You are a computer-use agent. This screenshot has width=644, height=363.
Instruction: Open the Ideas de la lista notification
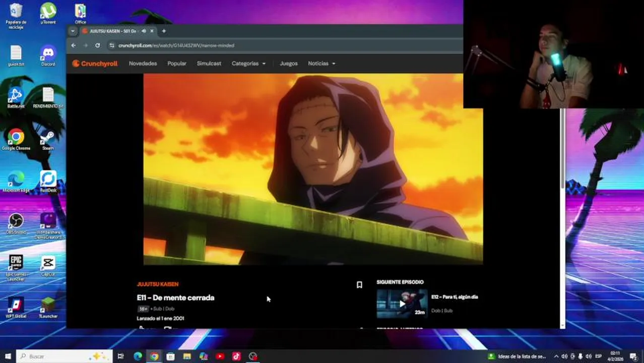click(518, 356)
